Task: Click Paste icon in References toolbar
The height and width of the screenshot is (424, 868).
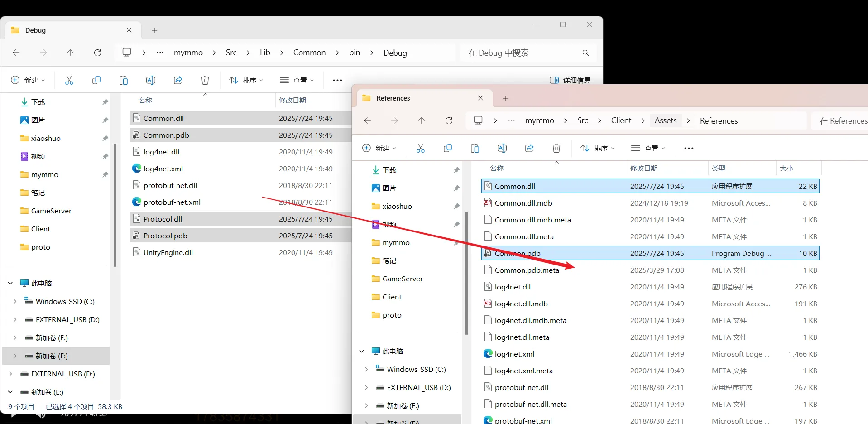Action: (x=475, y=148)
